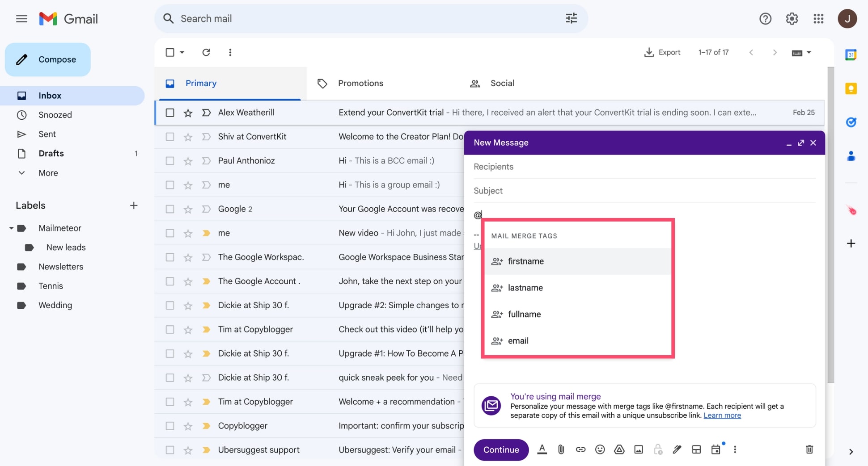Choose the lastname merge tag

[x=578, y=288]
